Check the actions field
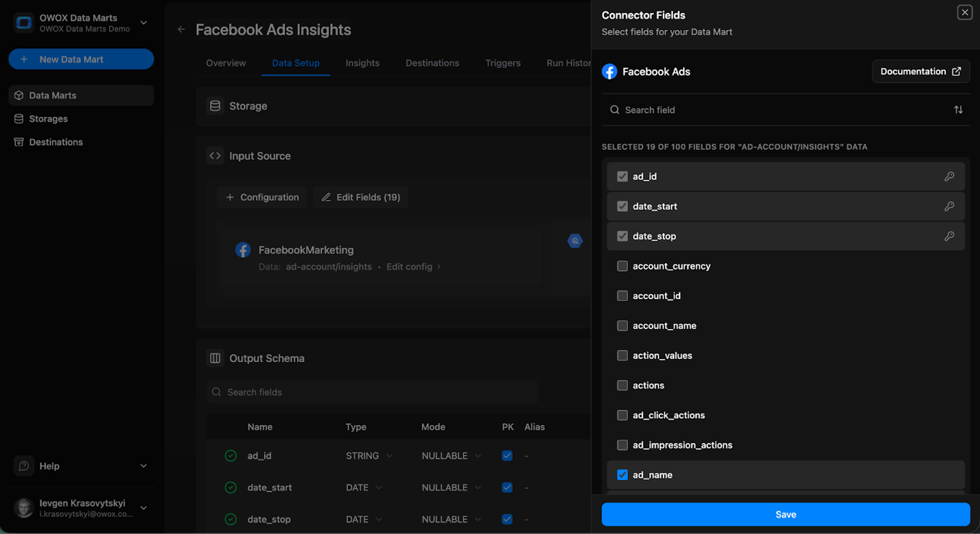Image resolution: width=980 pixels, height=534 pixels. click(x=622, y=386)
